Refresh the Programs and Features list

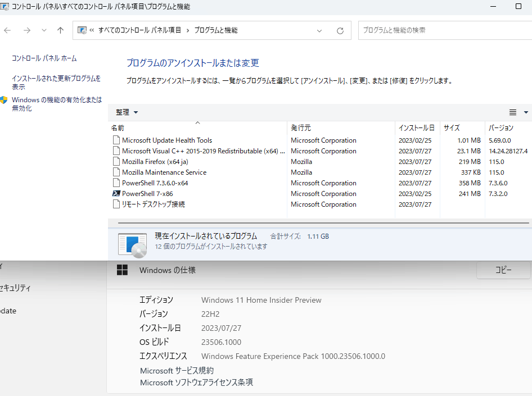340,31
